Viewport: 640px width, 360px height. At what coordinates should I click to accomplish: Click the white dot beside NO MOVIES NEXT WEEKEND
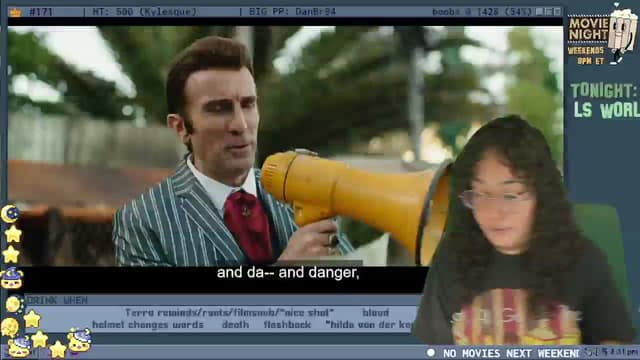pos(430,352)
